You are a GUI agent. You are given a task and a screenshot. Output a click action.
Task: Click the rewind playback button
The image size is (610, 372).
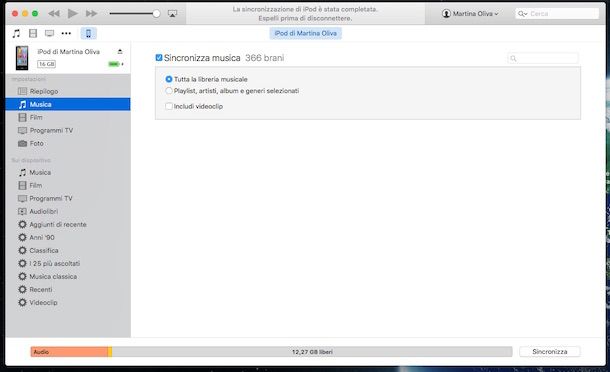pos(54,14)
